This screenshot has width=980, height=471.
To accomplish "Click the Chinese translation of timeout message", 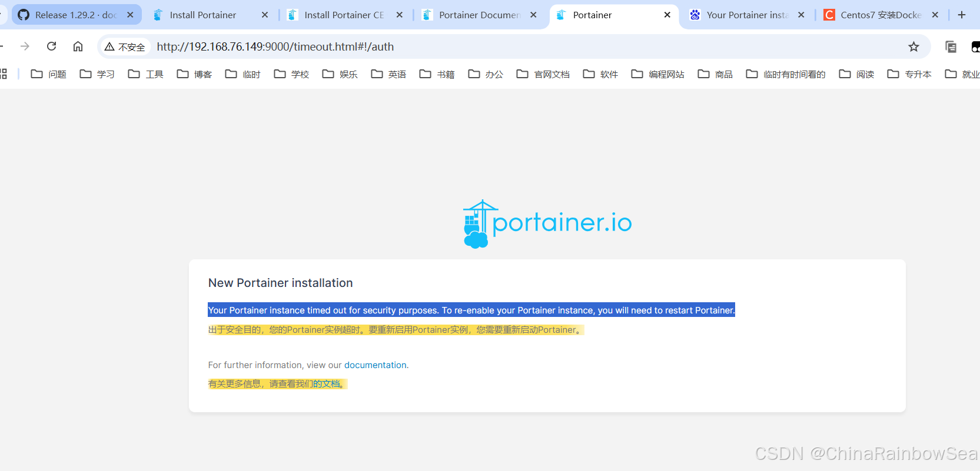I will tap(396, 330).
